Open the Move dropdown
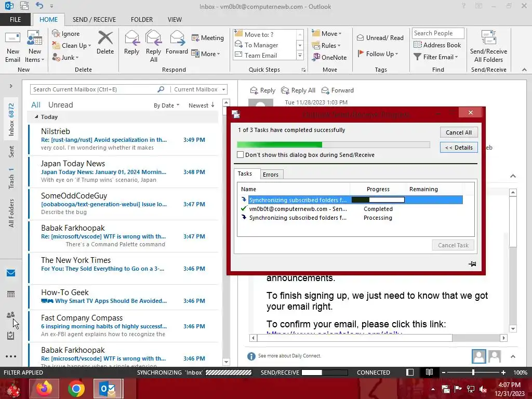532x399 pixels. [327, 33]
